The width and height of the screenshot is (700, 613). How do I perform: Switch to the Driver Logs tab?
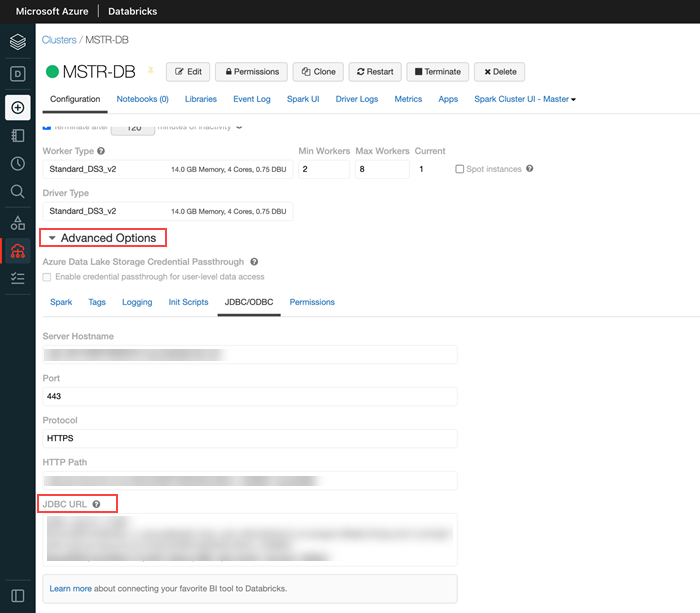pos(357,99)
